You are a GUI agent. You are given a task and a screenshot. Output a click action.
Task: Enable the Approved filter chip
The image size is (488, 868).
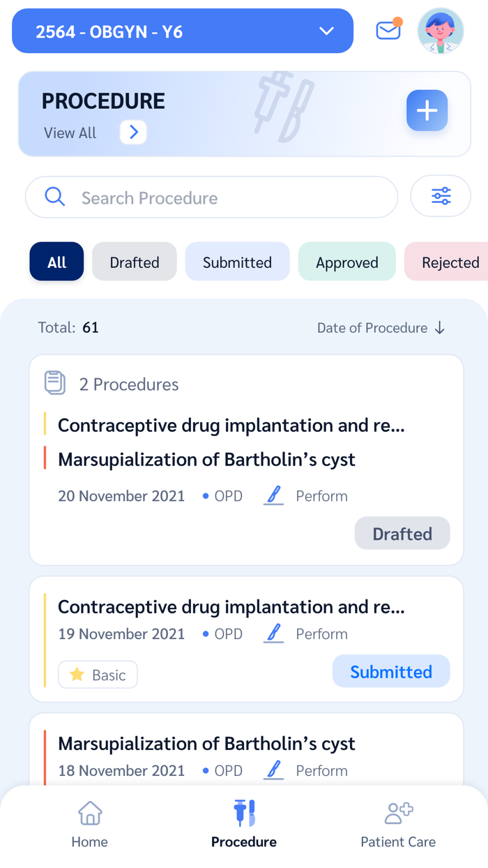pyautogui.click(x=346, y=262)
